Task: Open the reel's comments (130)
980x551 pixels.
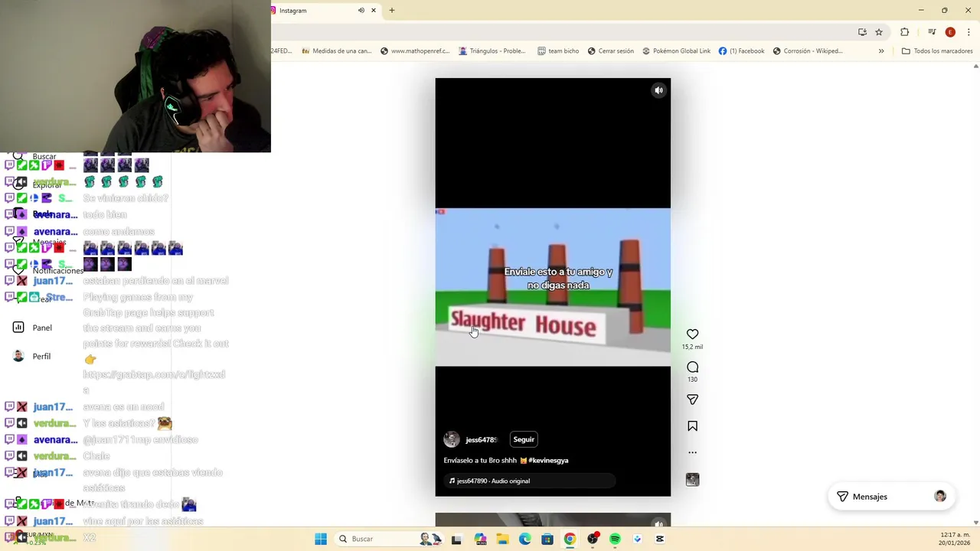Action: (x=692, y=367)
